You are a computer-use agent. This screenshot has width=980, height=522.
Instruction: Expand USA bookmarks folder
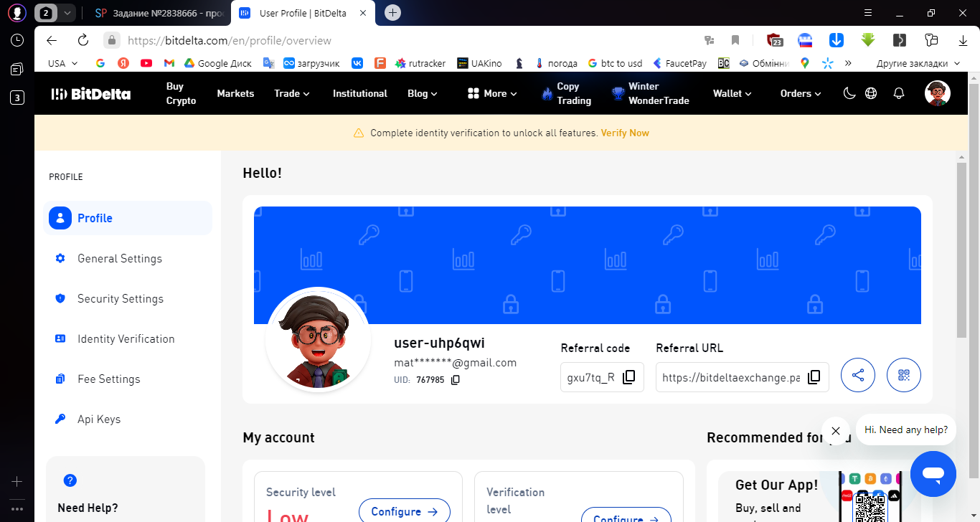click(62, 63)
